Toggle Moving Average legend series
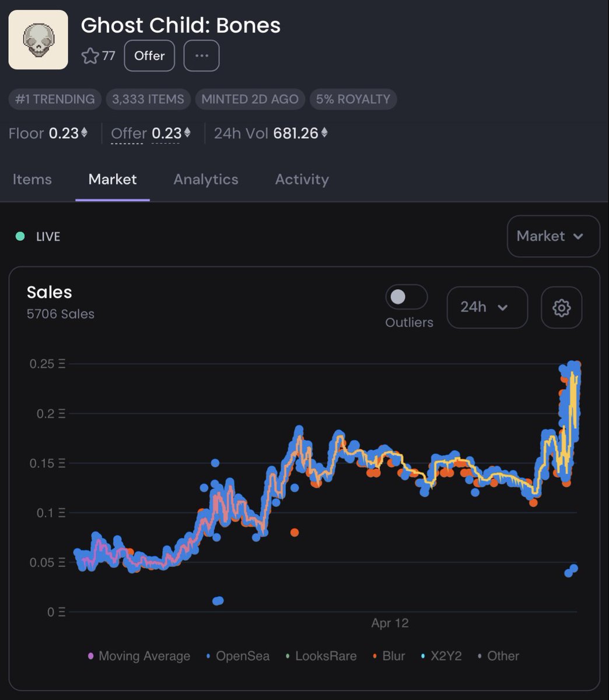 139,656
